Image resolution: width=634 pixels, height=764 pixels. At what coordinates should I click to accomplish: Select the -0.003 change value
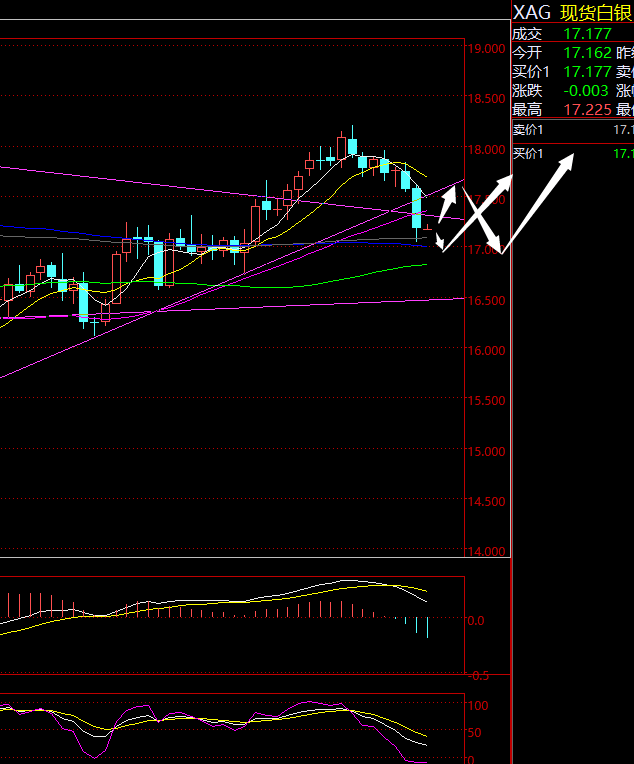click(x=586, y=91)
